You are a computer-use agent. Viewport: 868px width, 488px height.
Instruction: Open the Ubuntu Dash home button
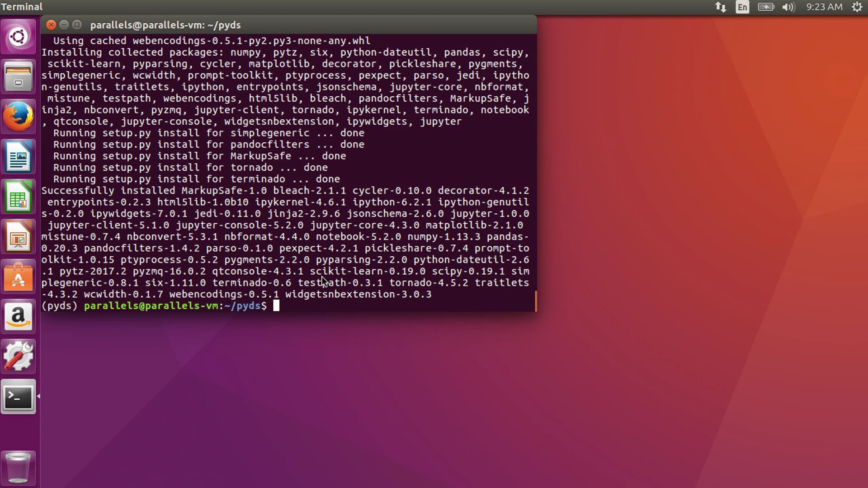pyautogui.click(x=18, y=36)
